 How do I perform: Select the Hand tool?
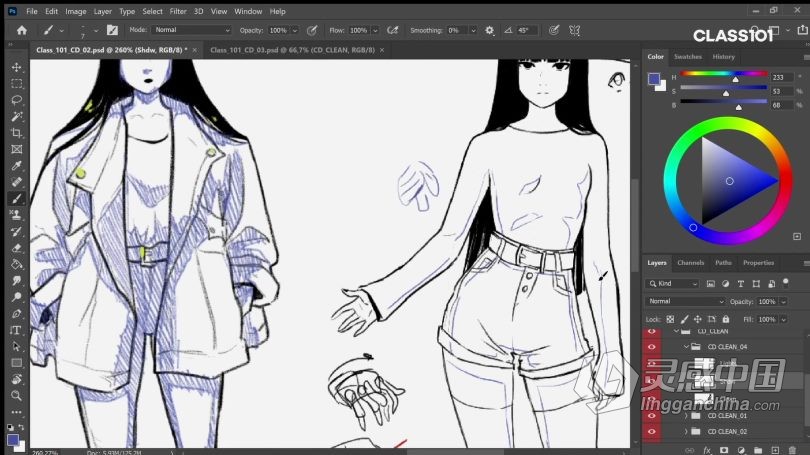pyautogui.click(x=17, y=380)
